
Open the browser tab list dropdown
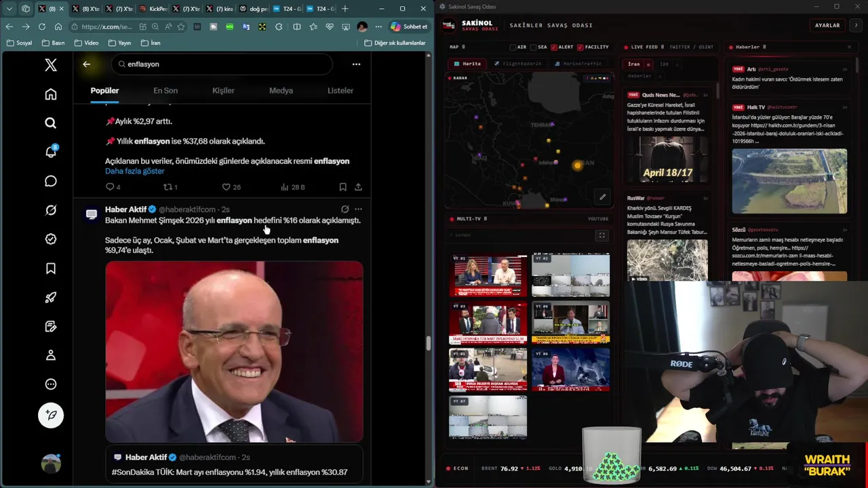(9, 9)
